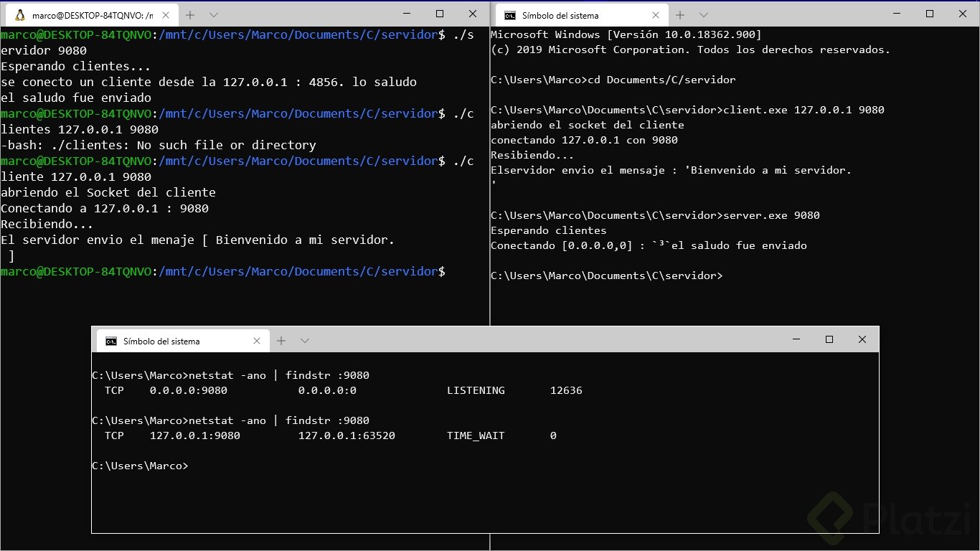Add a new tab in the top-right command prompt window

[x=680, y=15]
